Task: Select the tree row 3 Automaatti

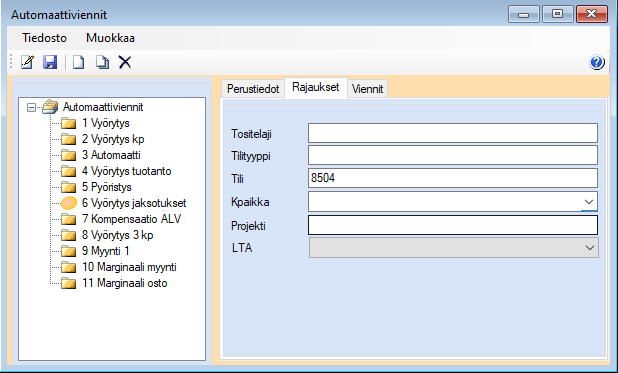Action: pyautogui.click(x=111, y=155)
